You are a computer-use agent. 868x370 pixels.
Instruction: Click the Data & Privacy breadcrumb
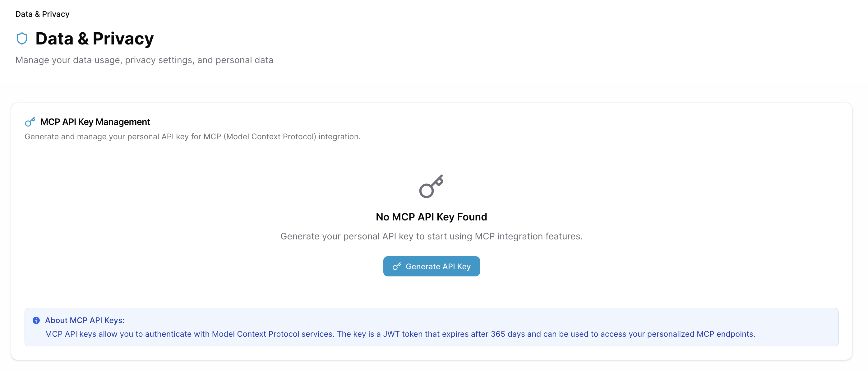point(42,14)
